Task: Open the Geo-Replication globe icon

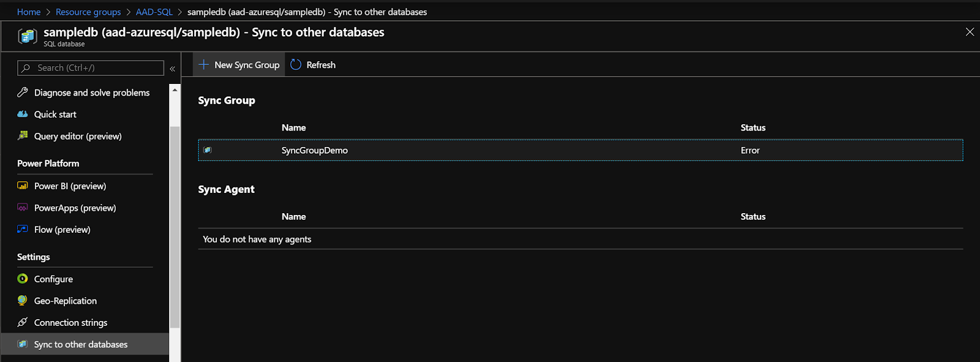Action: click(x=23, y=301)
